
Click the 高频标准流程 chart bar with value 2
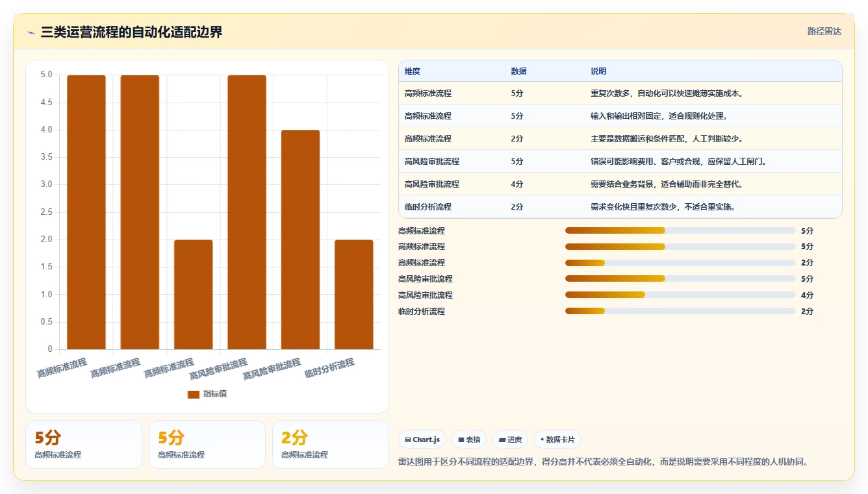(x=194, y=295)
